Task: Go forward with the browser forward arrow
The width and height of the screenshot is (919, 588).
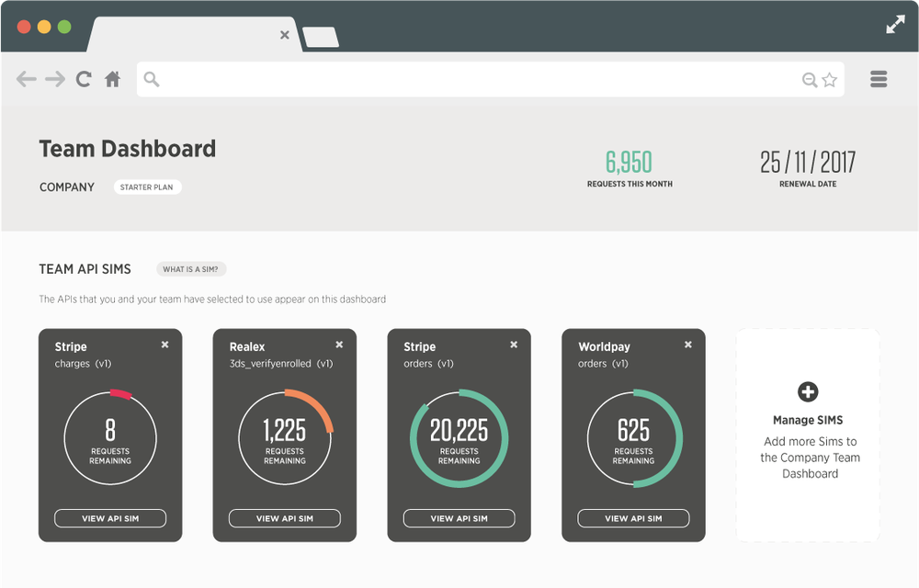Action: 55,79
